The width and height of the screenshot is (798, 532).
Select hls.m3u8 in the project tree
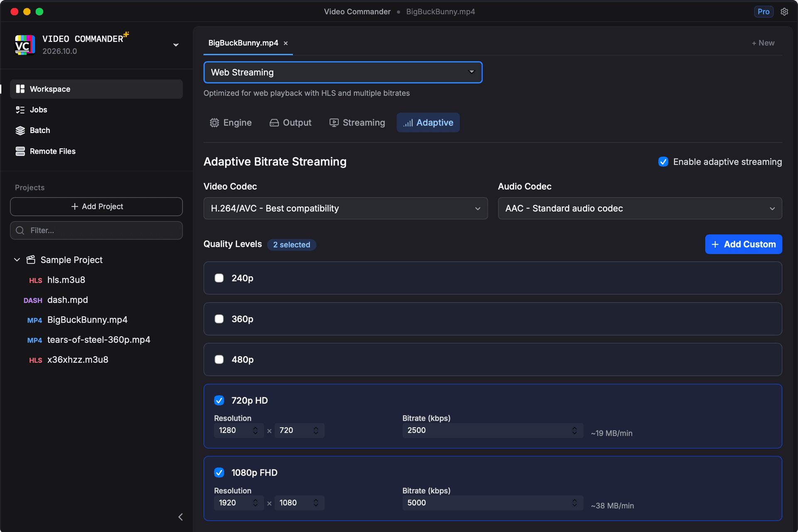pos(66,280)
